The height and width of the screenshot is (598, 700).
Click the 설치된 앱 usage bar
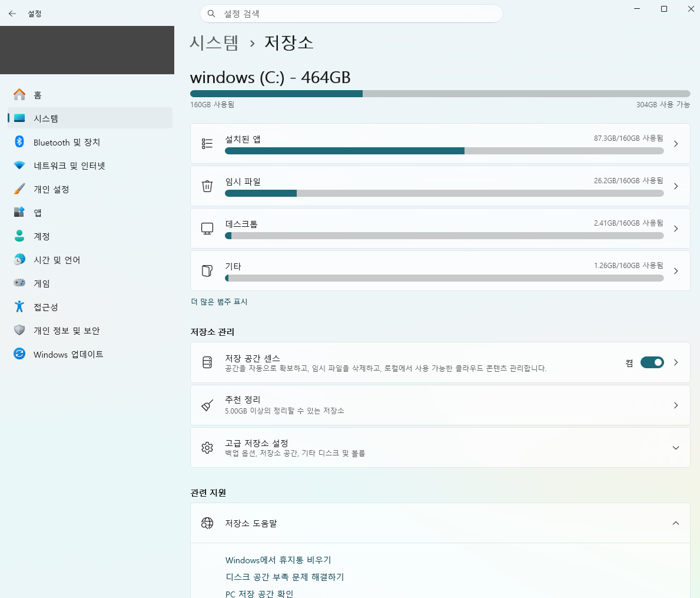pyautogui.click(x=444, y=151)
